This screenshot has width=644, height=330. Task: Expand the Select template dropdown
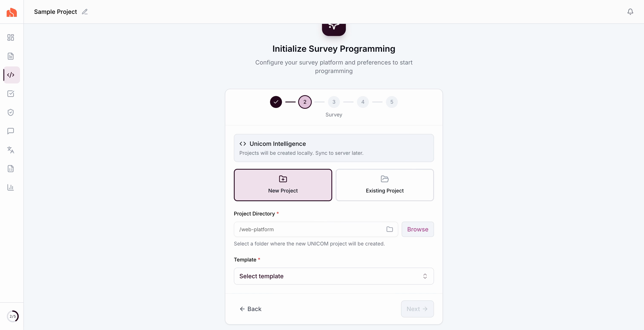pyautogui.click(x=334, y=276)
